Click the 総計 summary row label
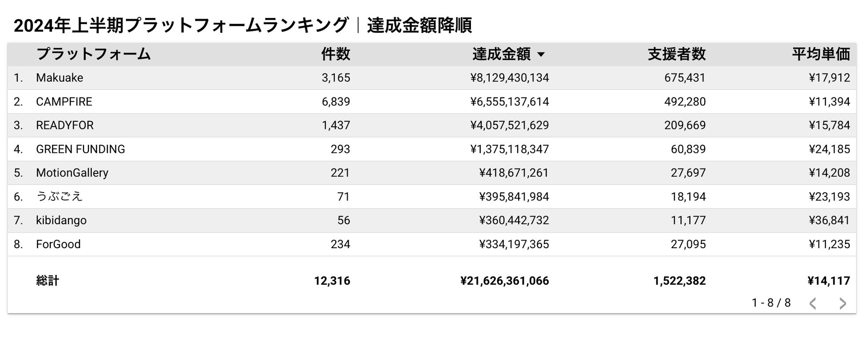Screen dimensions: 868x342 tap(48, 281)
